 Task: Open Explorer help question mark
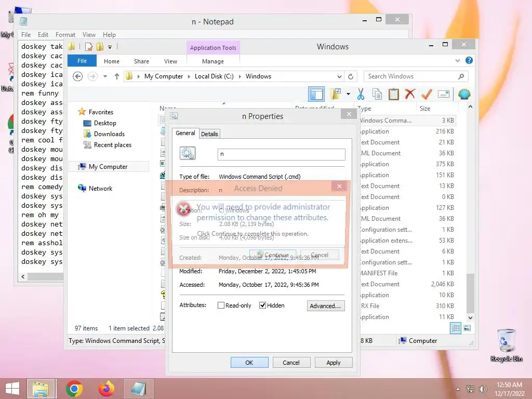click(469, 60)
